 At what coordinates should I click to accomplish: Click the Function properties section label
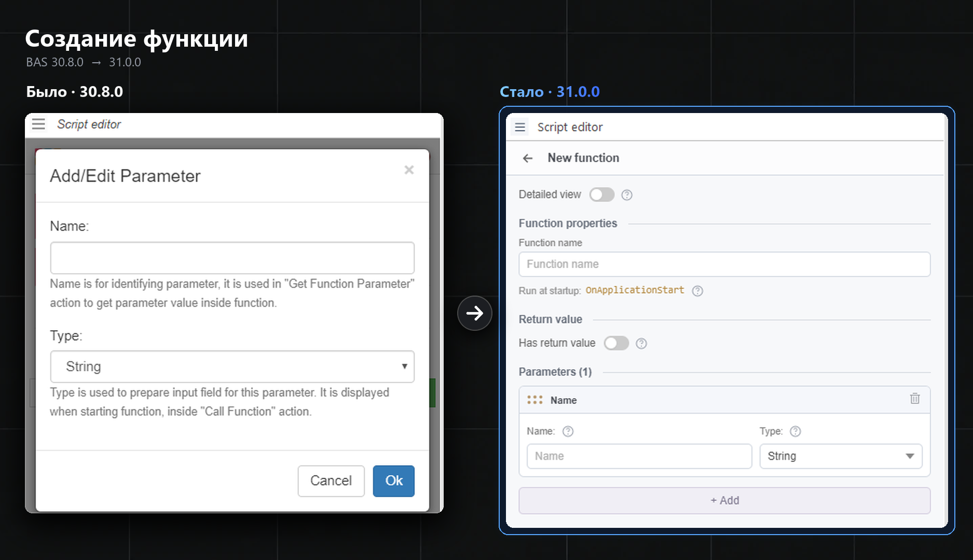(x=568, y=223)
